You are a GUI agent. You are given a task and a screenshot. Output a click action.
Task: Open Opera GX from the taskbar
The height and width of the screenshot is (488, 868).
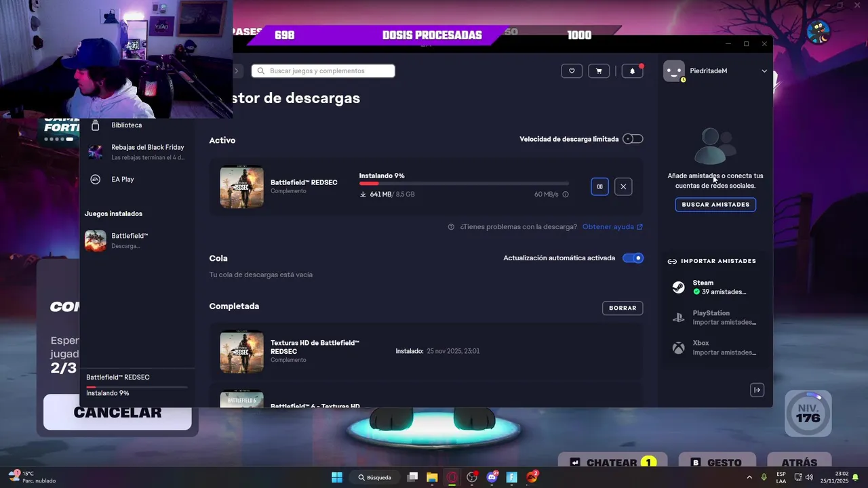tap(452, 477)
